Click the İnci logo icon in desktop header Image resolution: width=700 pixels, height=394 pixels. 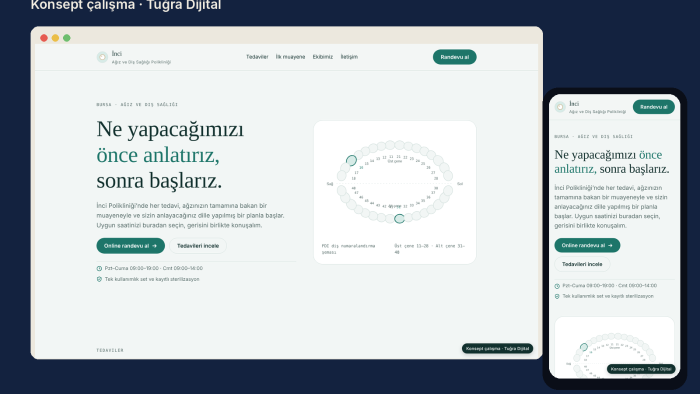(102, 57)
